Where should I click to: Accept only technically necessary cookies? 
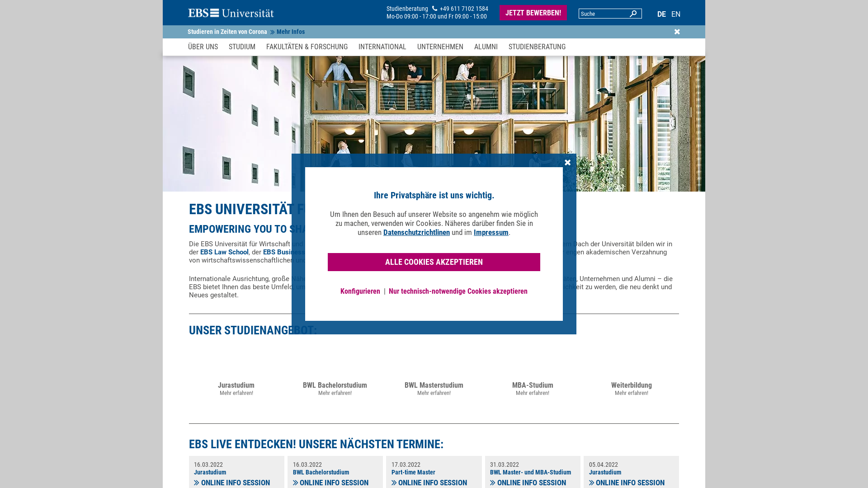pyautogui.click(x=458, y=291)
